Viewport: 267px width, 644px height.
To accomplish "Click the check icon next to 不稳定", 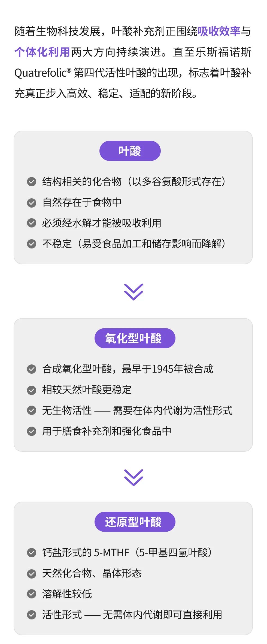I will pos(32,244).
